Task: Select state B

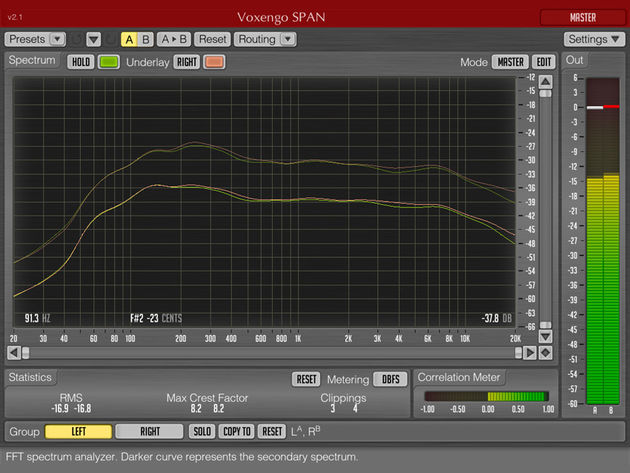Action: point(145,39)
